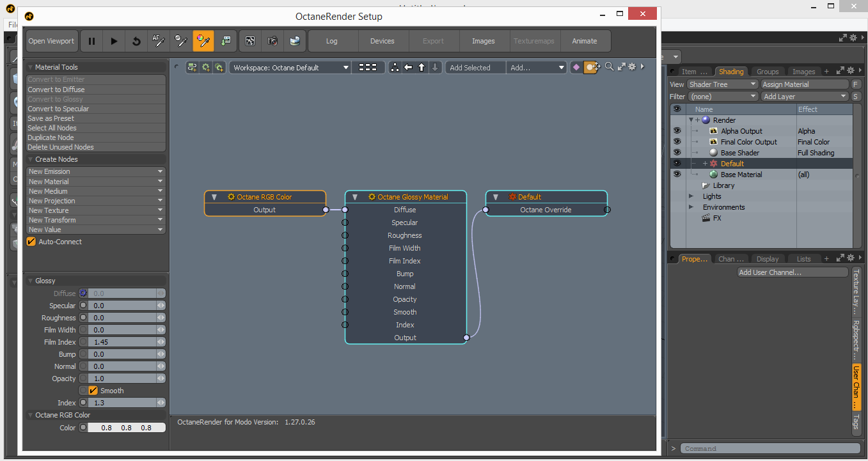Image resolution: width=868 pixels, height=461 pixels.
Task: Open the Workspace: Octane Default dropdown
Action: [x=290, y=67]
